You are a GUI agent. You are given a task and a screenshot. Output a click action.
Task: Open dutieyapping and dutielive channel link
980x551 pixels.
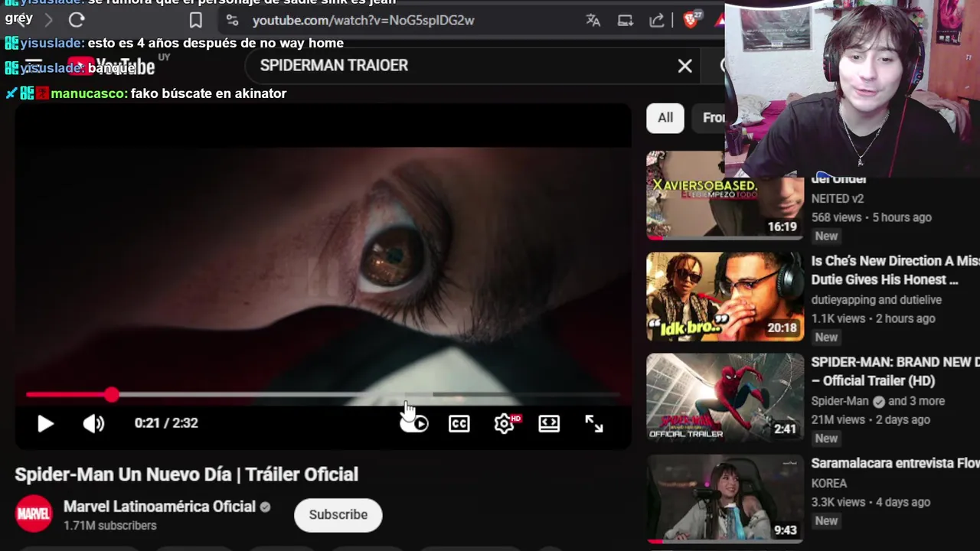[877, 300]
